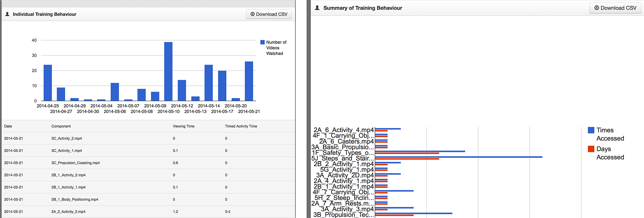Download CSV for Summary of Training Behaviour
Viewport: 644px width, 218px height.
click(615, 8)
